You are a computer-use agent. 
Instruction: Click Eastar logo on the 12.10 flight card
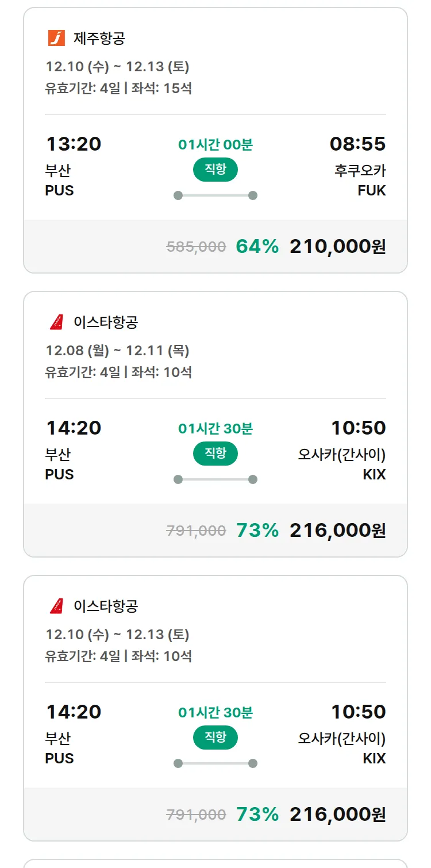(56, 606)
